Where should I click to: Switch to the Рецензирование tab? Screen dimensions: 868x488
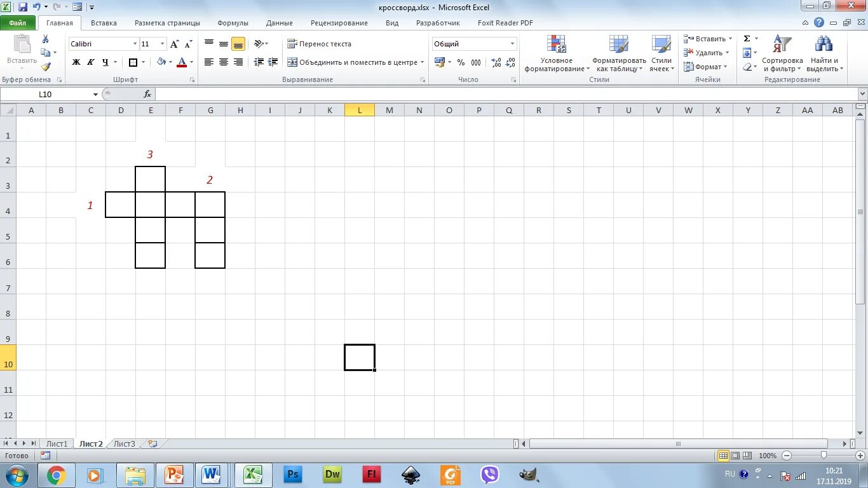pyautogui.click(x=339, y=23)
